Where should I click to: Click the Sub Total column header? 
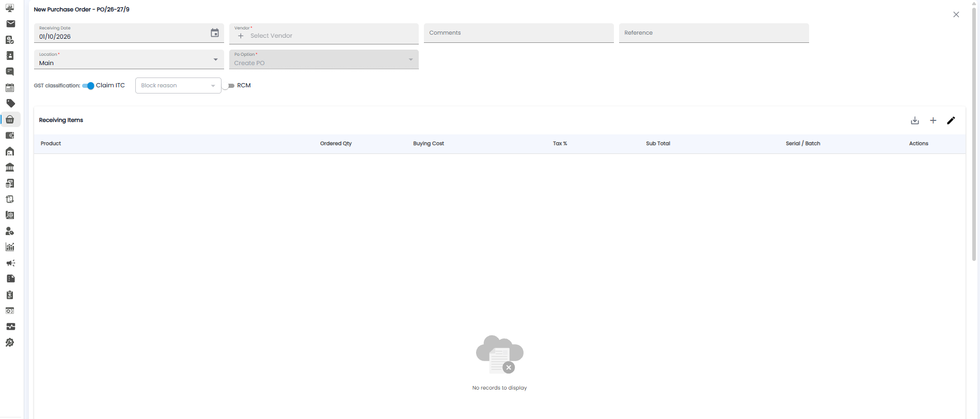[x=658, y=144]
